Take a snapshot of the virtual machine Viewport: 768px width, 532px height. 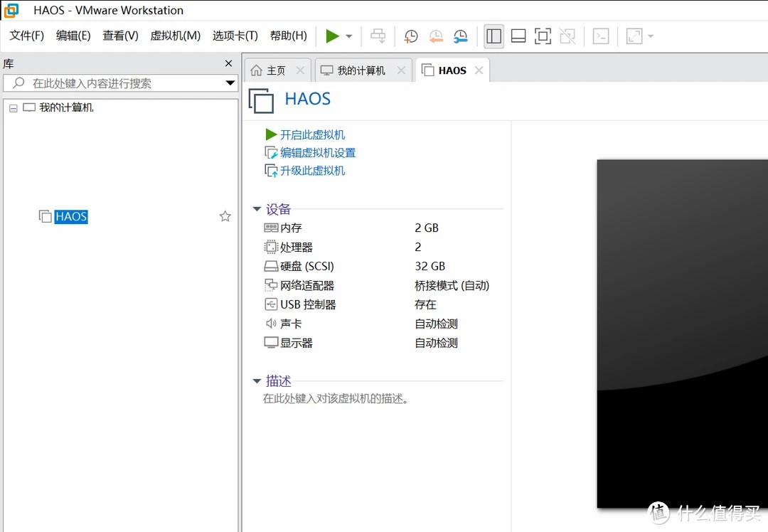tap(411, 36)
